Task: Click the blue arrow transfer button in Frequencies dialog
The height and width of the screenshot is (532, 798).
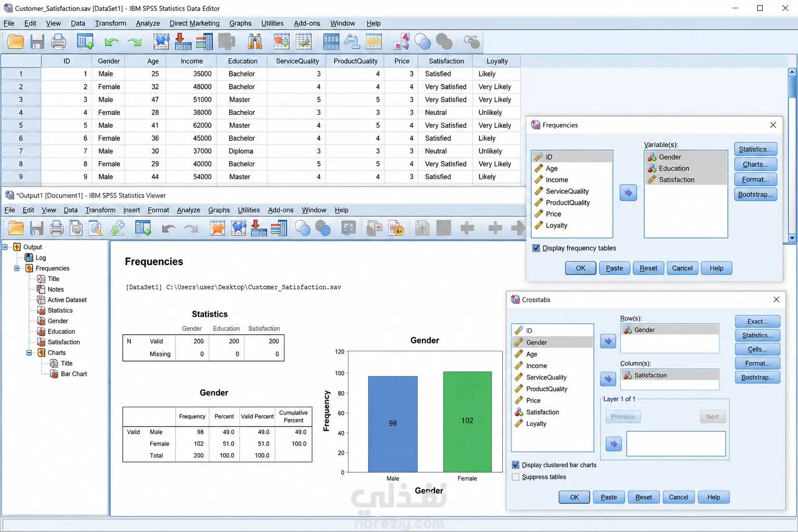Action: pos(628,193)
